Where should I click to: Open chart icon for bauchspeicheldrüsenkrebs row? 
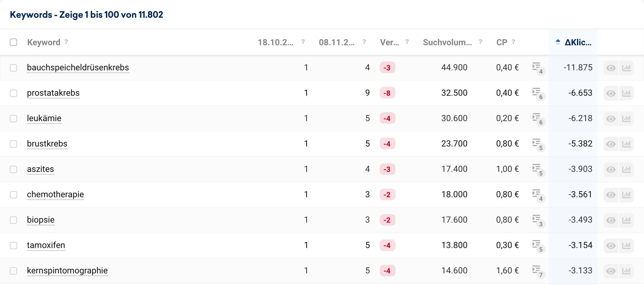[626, 68]
